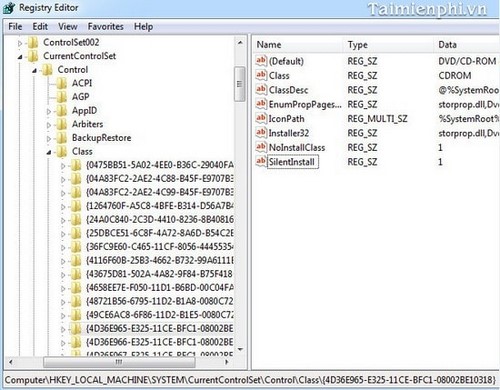This screenshot has width=500, height=390.
Task: Click tree horizontal scroll left arrow
Action: pos(11,362)
